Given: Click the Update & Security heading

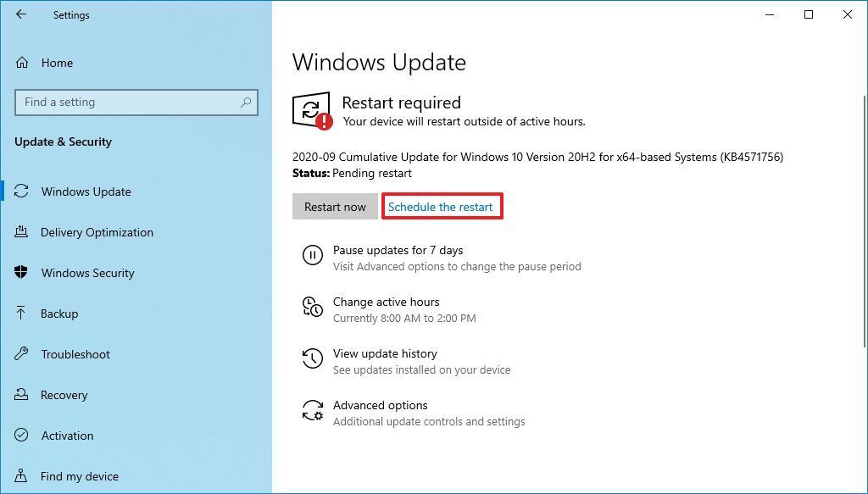Looking at the screenshot, I should (x=63, y=142).
